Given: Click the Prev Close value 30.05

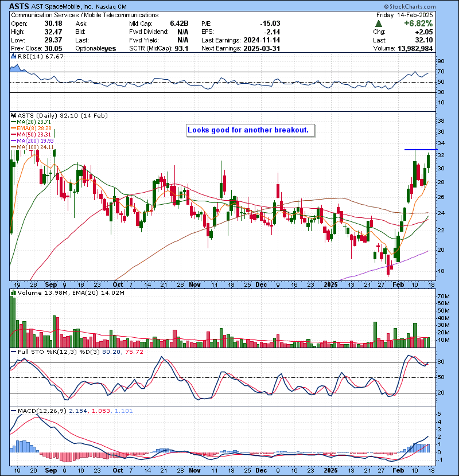Looking at the screenshot, I should click(53, 48).
